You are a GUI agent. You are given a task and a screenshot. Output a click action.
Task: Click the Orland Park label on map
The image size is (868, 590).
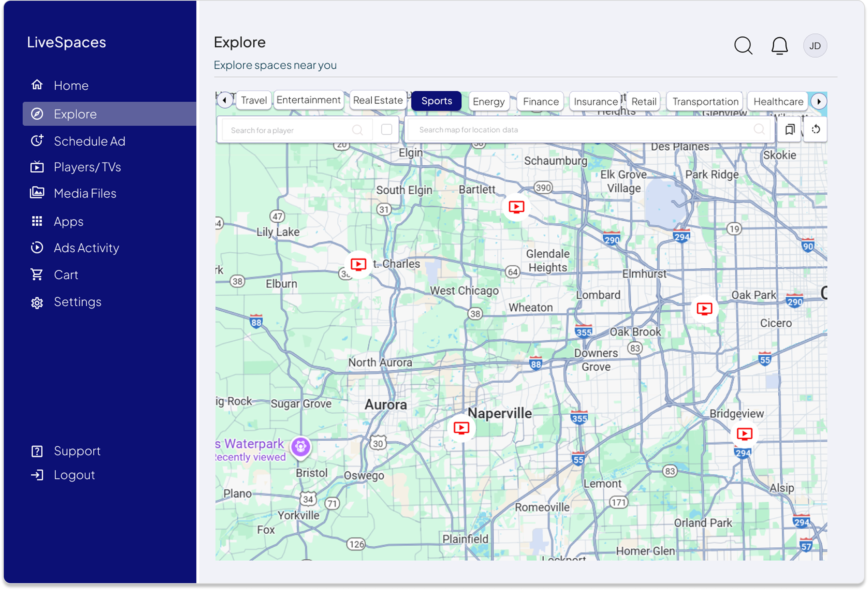pos(702,523)
